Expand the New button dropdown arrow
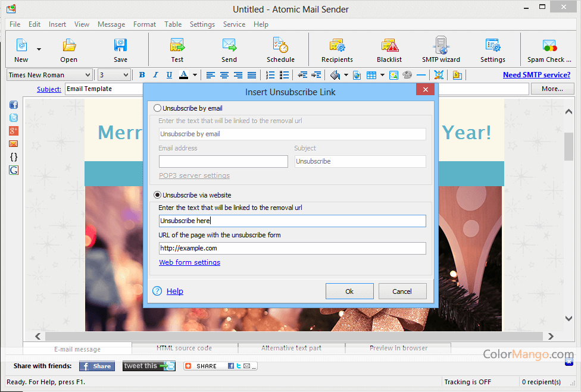Viewport: 581px width, 392px height. pyautogui.click(x=39, y=49)
